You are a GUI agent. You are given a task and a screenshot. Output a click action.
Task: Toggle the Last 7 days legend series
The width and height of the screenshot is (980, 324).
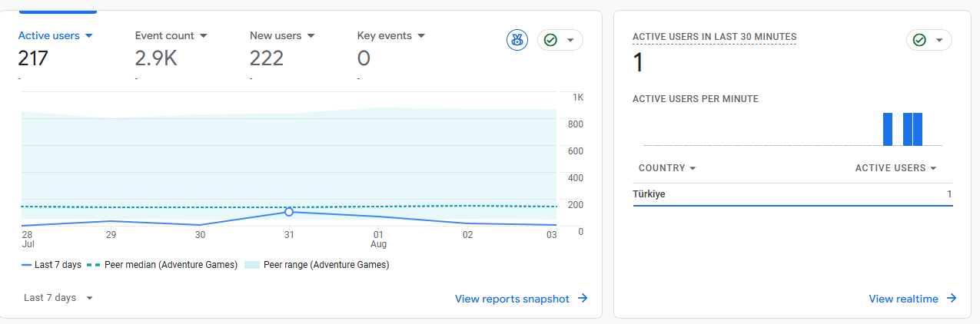point(51,265)
